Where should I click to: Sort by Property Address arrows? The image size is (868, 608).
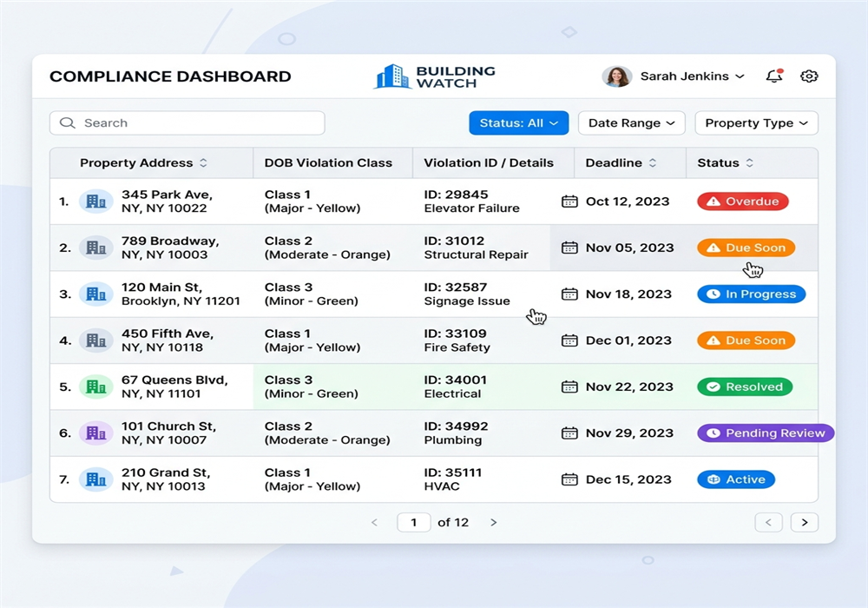[203, 162]
